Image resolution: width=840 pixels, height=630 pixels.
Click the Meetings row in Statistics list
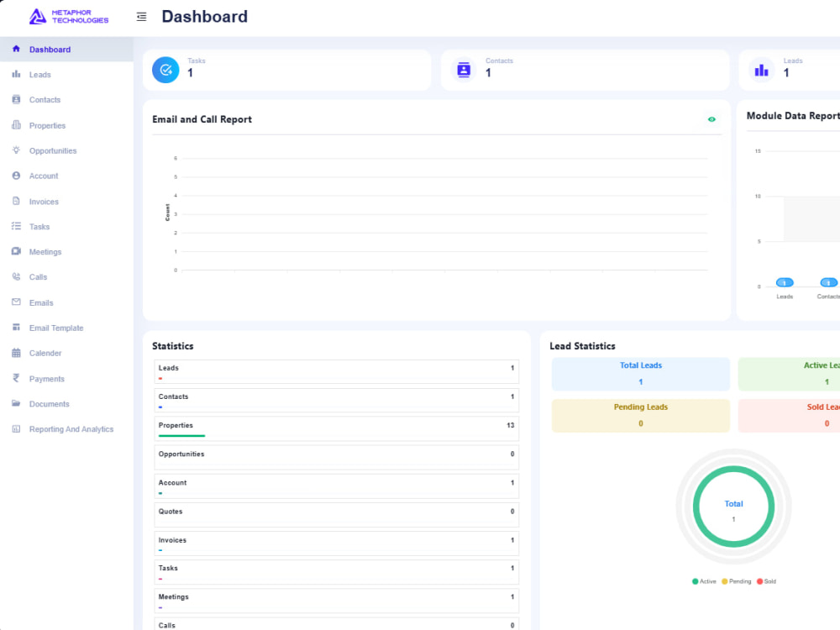pyautogui.click(x=337, y=601)
